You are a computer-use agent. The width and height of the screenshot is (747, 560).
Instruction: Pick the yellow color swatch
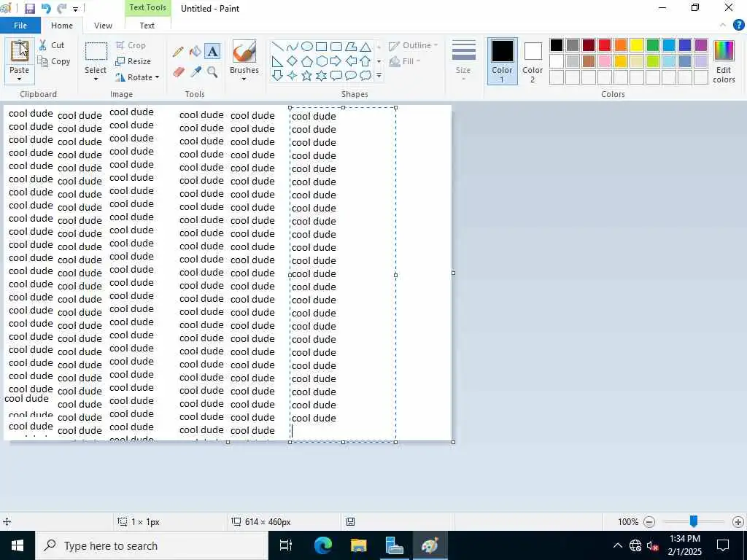tap(637, 45)
